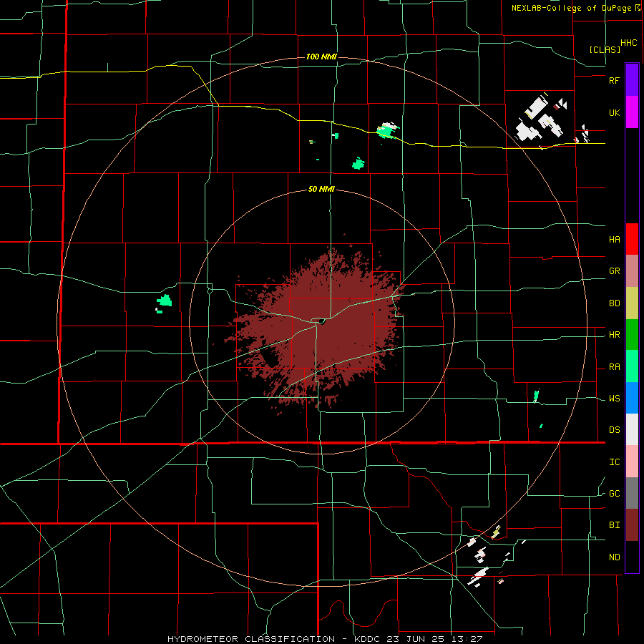Click the GR salmon legend swatch
The image size is (644, 644).
tap(632, 271)
